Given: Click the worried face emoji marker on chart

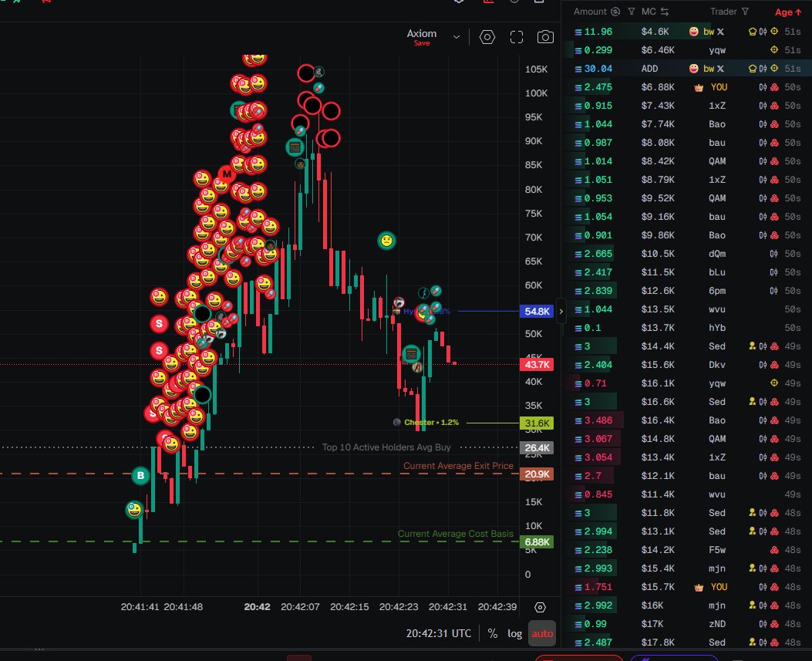Looking at the screenshot, I should point(386,241).
